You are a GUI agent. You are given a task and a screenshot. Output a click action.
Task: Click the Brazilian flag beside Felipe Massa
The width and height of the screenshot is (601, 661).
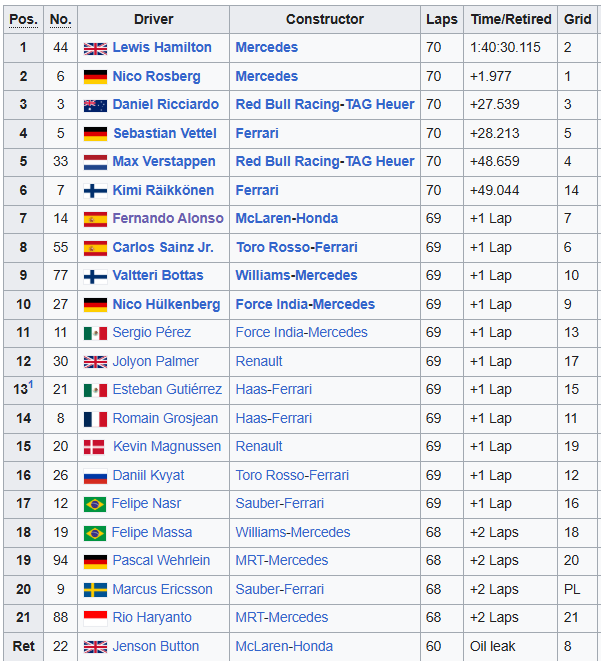pos(95,533)
